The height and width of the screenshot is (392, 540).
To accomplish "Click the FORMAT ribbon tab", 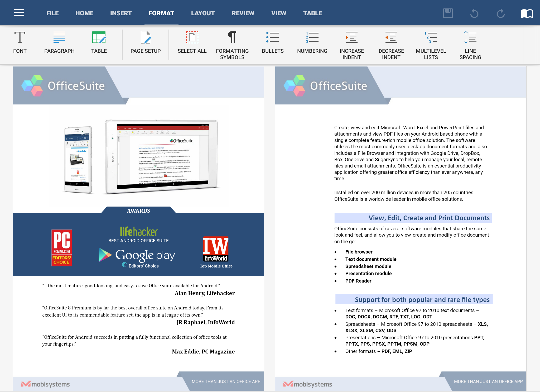I will [161, 13].
